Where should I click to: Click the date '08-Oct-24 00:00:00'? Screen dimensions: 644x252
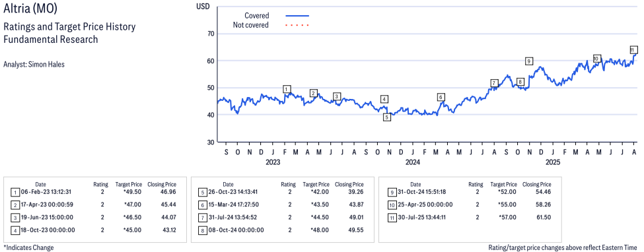[236, 230]
